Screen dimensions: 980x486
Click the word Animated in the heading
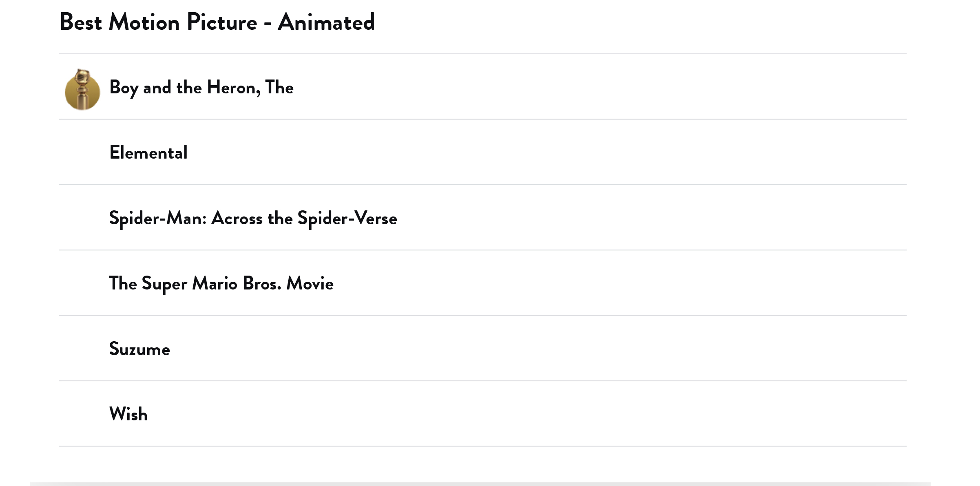pyautogui.click(x=326, y=22)
